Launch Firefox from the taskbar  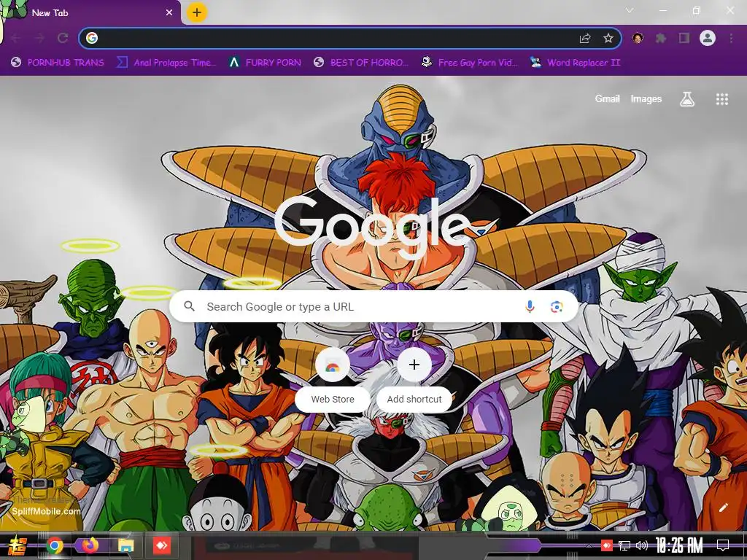pos(90,545)
